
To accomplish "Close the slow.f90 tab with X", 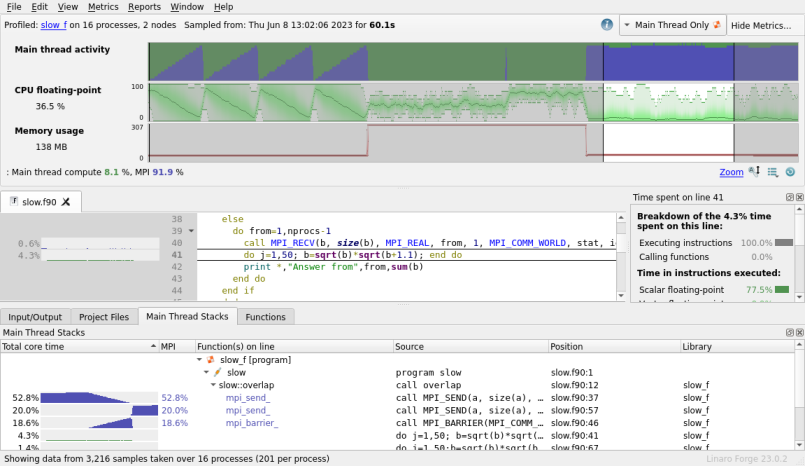I will tap(66, 202).
